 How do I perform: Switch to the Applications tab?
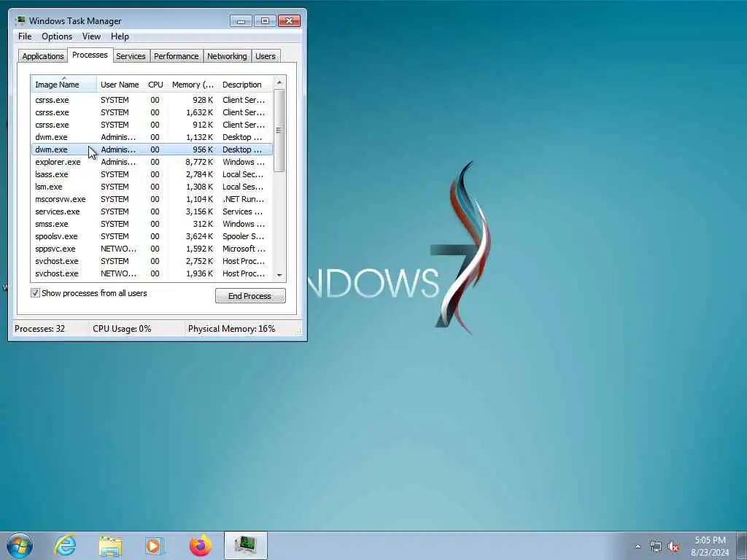[x=43, y=55]
